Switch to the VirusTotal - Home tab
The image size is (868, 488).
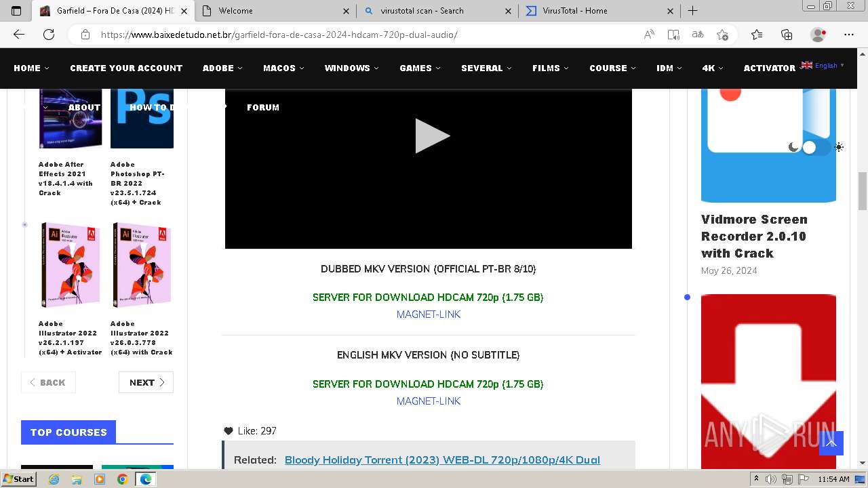[x=599, y=11]
